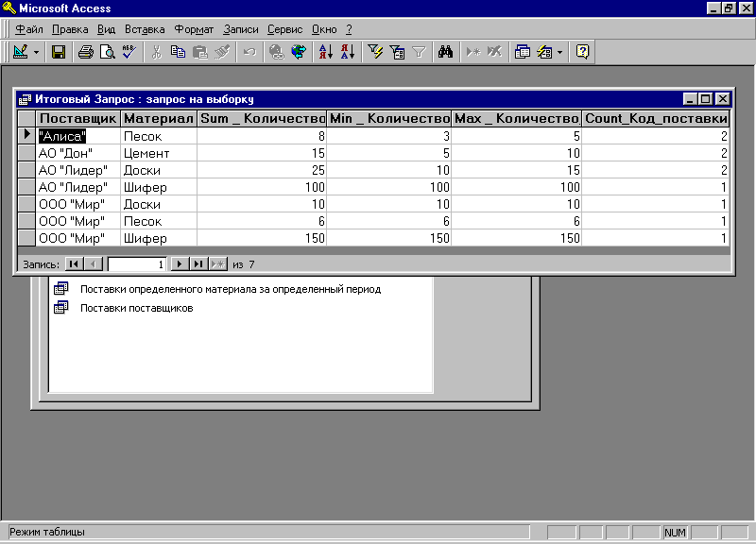Click Filter by Selection icon
The height and width of the screenshot is (544, 756).
coord(375,52)
